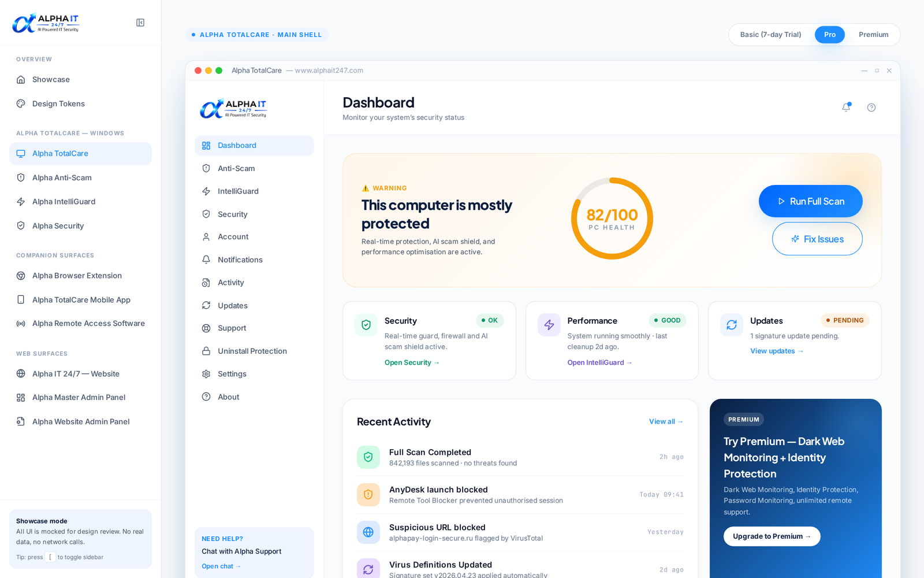Open Design Tokens in the outer sidebar
The height and width of the screenshot is (578, 924).
click(x=80, y=104)
